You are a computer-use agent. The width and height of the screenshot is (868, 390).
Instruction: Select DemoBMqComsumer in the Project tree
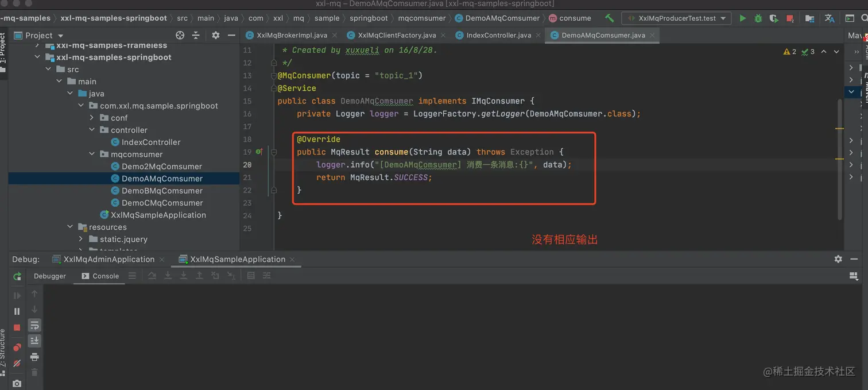pos(156,191)
